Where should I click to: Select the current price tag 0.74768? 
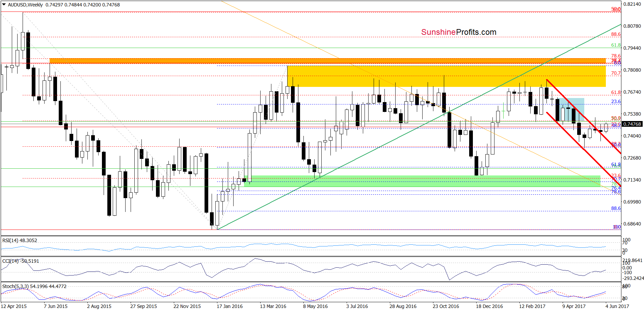632,124
